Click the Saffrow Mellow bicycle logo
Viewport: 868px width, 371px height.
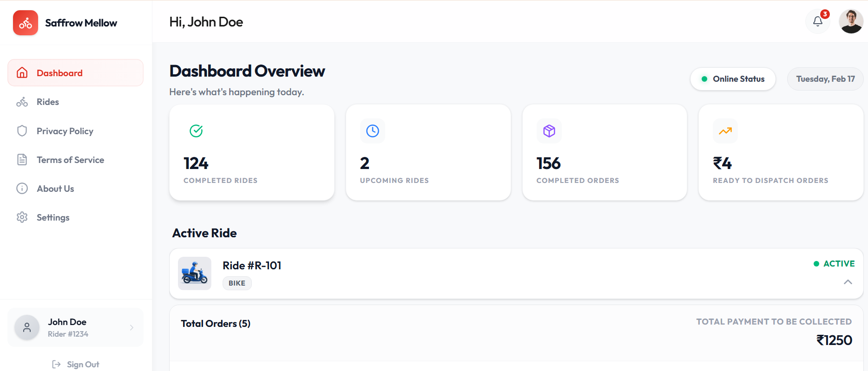click(26, 23)
